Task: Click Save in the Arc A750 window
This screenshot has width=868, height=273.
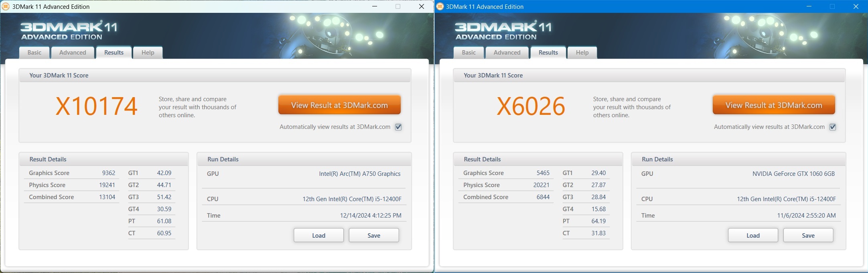Action: pyautogui.click(x=374, y=235)
